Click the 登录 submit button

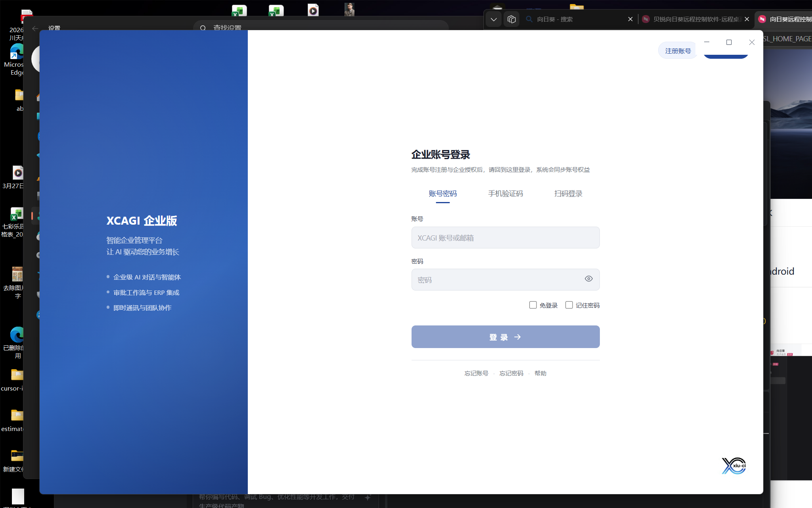pyautogui.click(x=506, y=337)
